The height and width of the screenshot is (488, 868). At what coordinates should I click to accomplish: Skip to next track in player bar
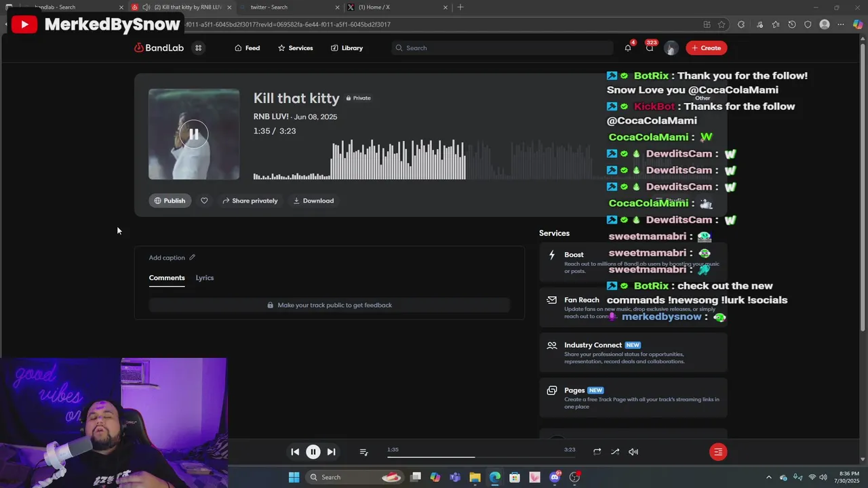point(331,451)
